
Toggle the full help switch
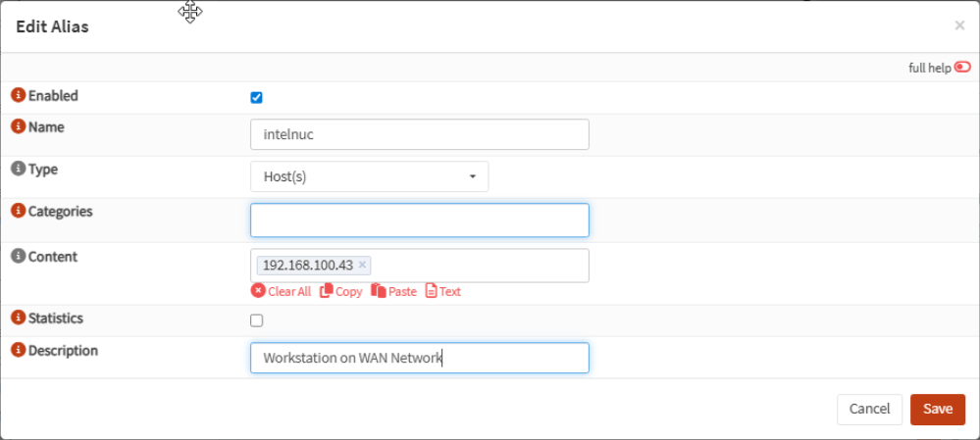coord(961,68)
